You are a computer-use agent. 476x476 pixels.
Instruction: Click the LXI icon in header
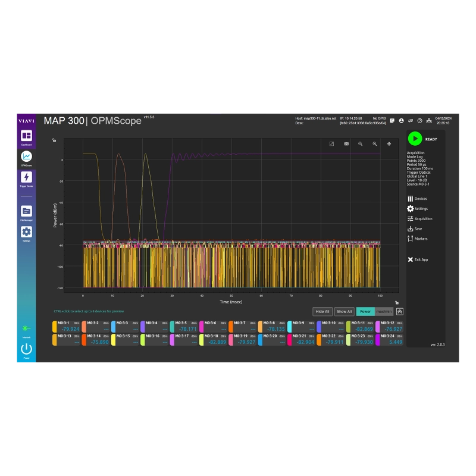(x=411, y=121)
